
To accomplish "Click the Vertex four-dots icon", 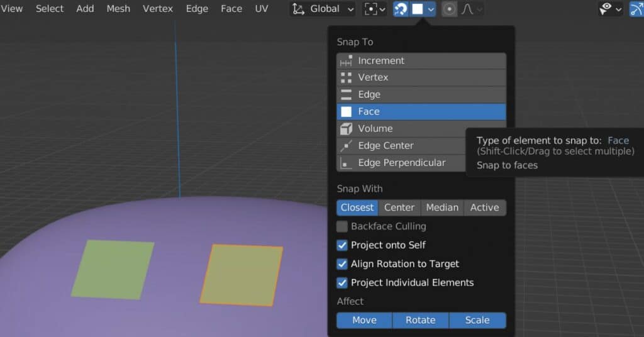I will pos(347,77).
